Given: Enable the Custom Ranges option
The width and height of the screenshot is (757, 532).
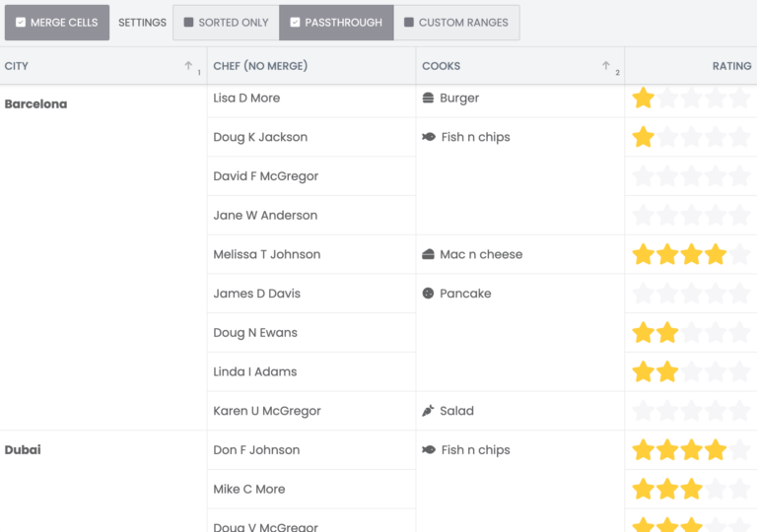Looking at the screenshot, I should [x=456, y=23].
